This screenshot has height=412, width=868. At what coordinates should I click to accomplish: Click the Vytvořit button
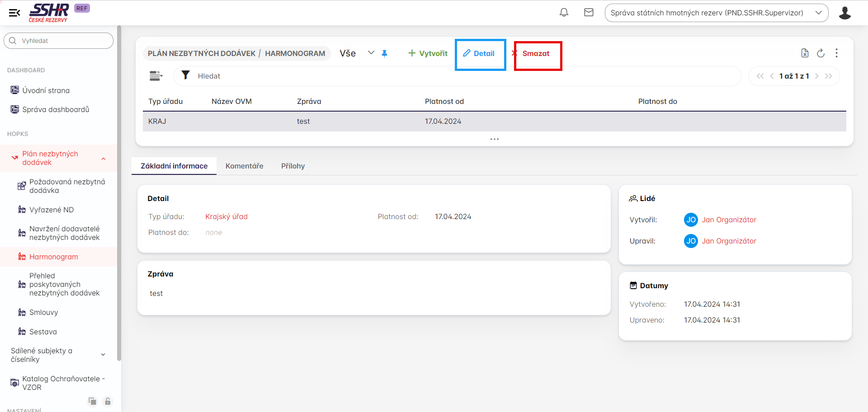(428, 53)
